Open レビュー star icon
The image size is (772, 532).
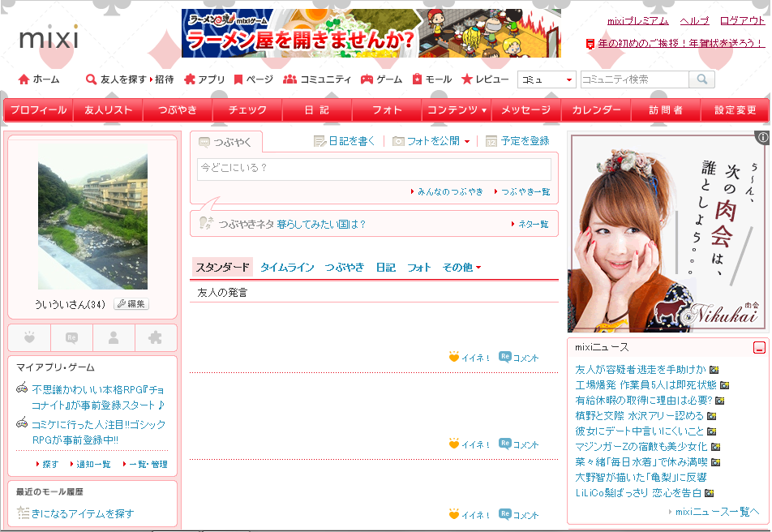467,79
